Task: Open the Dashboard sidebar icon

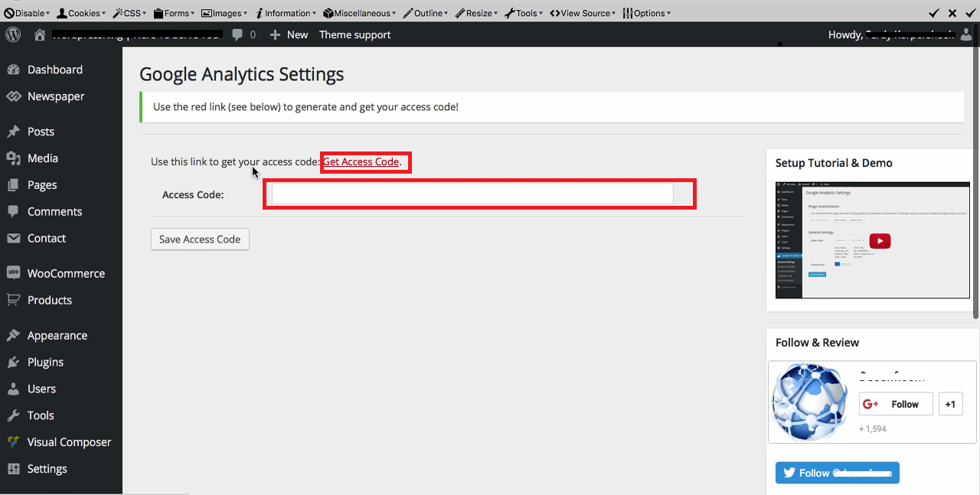Action: click(13, 70)
